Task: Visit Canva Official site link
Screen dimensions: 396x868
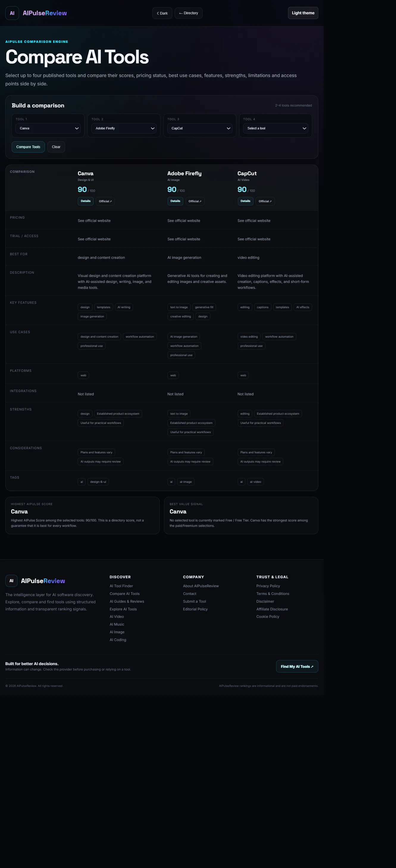Action: pyautogui.click(x=105, y=201)
